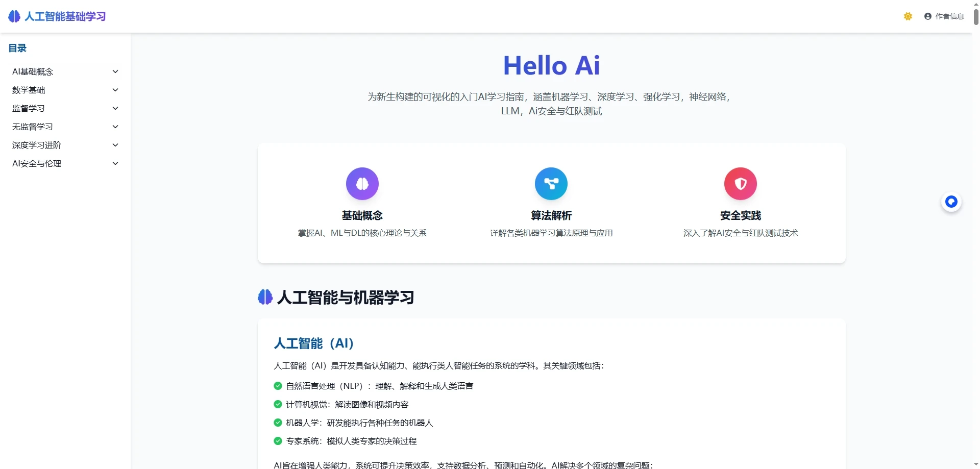The width and height of the screenshot is (980, 469).
Task: Expand the AI基础概念 chevron
Action: [115, 71]
